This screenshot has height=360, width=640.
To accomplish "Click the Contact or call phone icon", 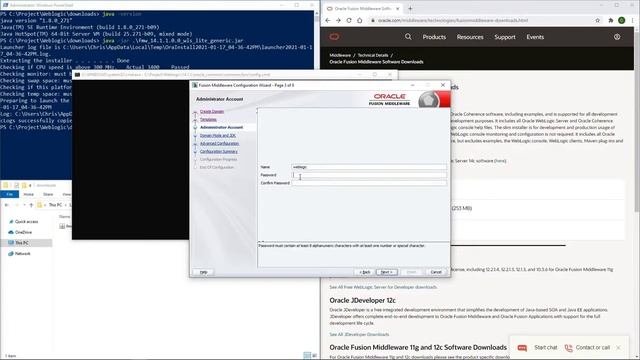I will tap(569, 348).
